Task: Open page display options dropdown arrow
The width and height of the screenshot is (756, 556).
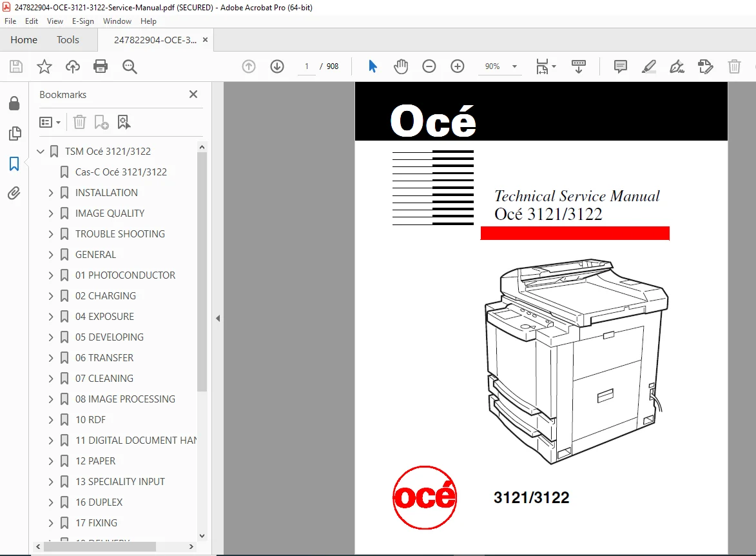Action: 554,66
